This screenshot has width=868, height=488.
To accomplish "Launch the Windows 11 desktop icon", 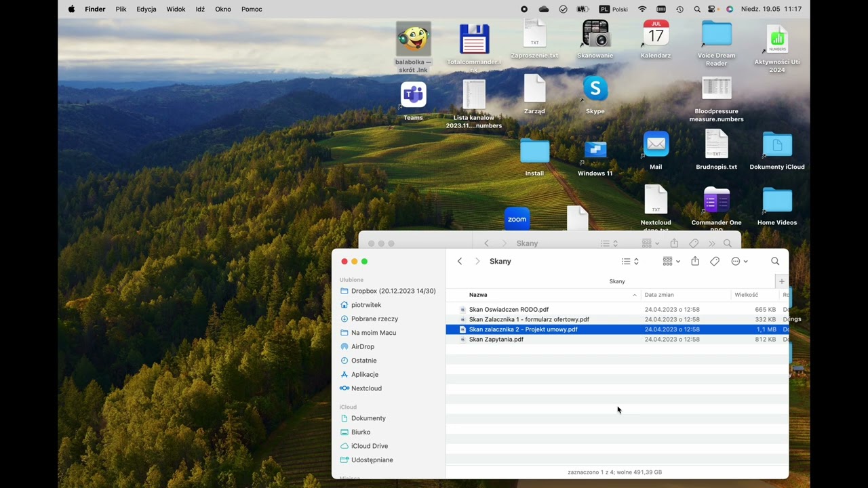I will click(x=595, y=150).
